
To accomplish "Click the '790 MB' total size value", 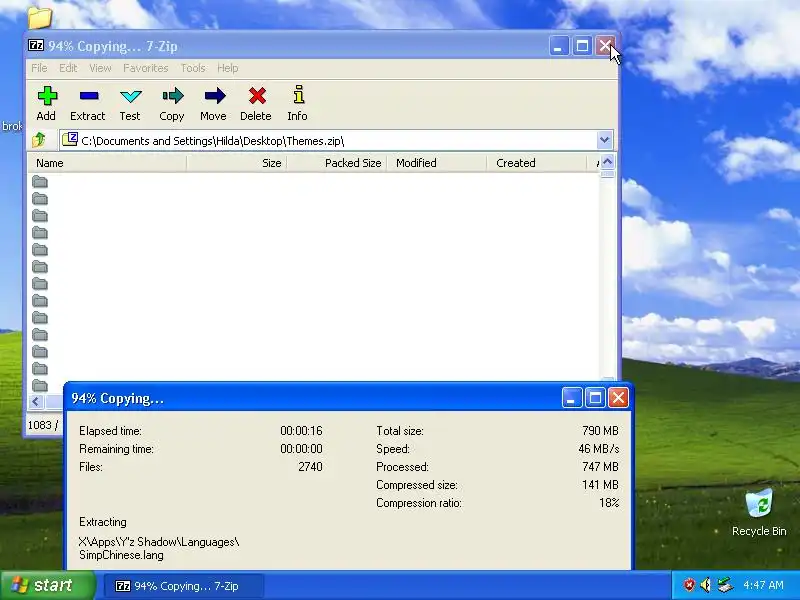I will pos(600,431).
